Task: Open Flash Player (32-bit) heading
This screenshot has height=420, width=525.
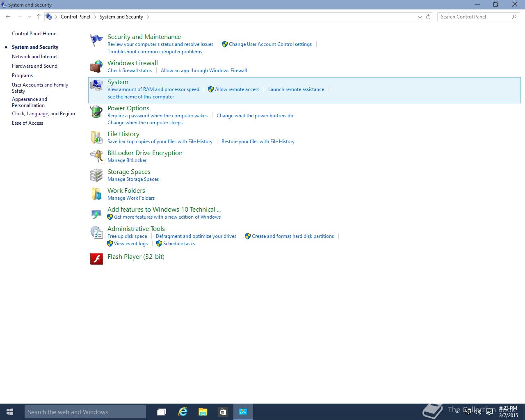Action: click(x=136, y=257)
